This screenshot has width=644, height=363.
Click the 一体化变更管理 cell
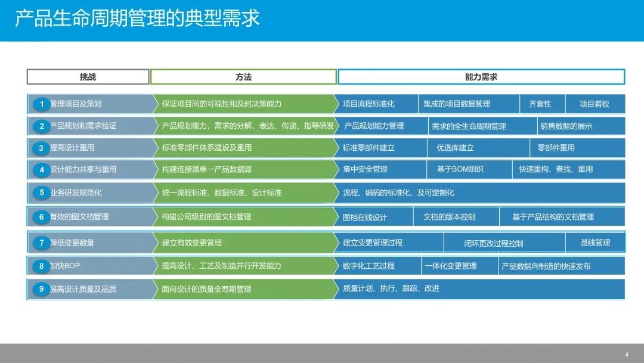point(460,266)
